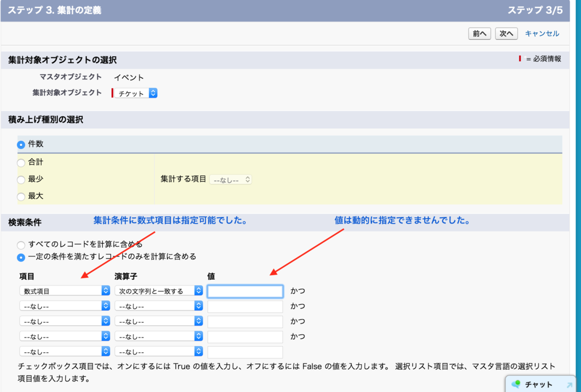581x392 pixels.
Task: Click the 積み上げ種別の選択 section heading
Action: point(45,120)
